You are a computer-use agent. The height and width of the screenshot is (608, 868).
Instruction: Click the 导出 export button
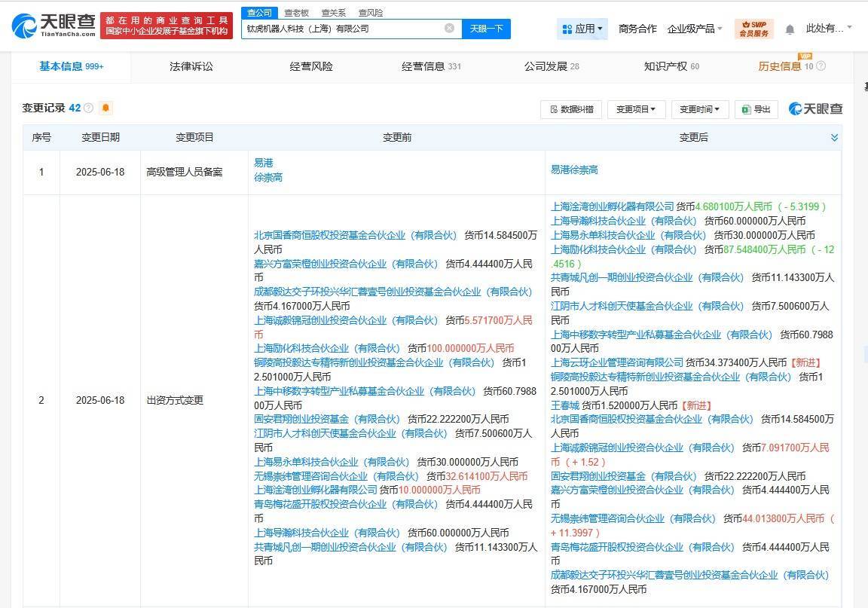click(756, 109)
